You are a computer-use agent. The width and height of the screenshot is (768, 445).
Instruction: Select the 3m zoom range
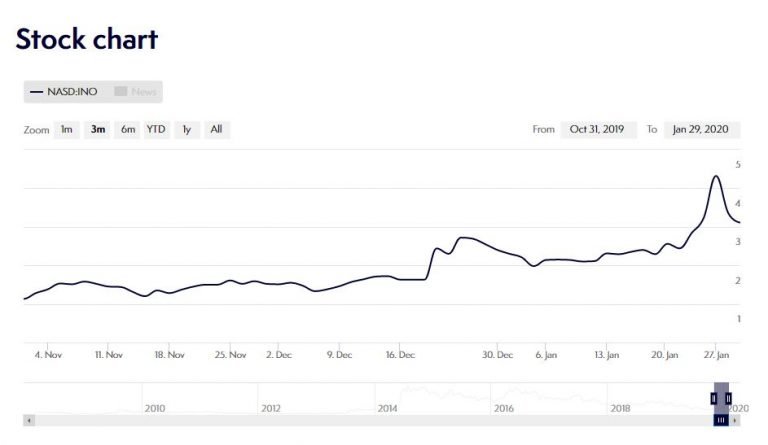(x=98, y=129)
